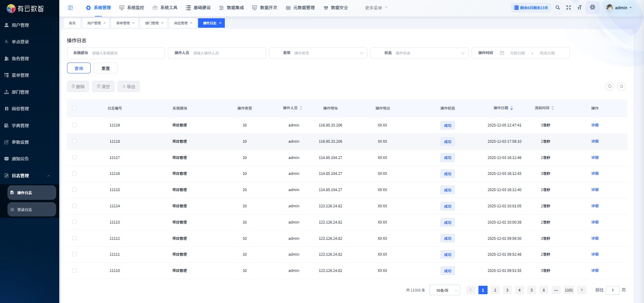Focus the 系统模块 input field

[x=125, y=53]
